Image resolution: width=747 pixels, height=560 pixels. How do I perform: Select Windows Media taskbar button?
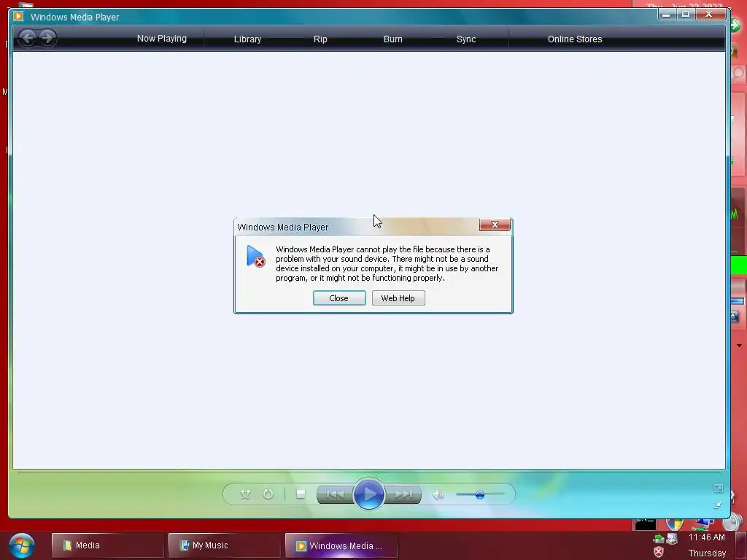341,545
